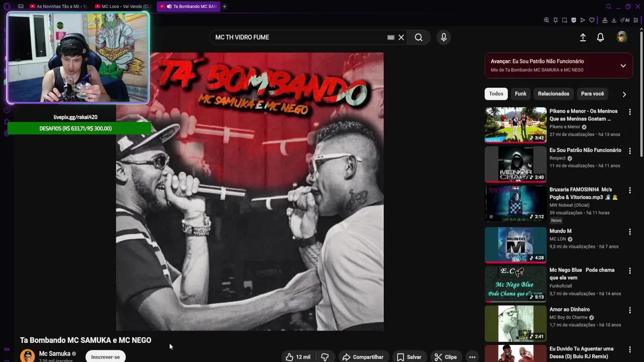Select the Relacionados filter chip
This screenshot has width=644, height=362.
click(x=553, y=94)
